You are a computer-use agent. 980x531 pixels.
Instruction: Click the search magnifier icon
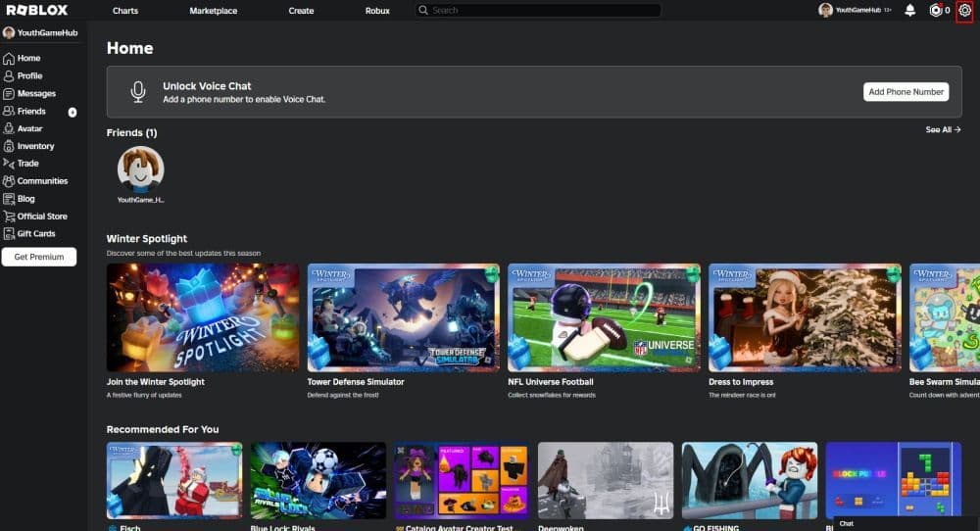(x=423, y=10)
